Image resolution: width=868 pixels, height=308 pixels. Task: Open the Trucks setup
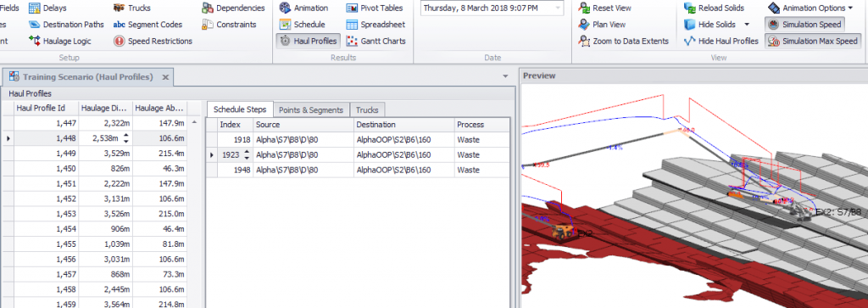click(x=131, y=8)
